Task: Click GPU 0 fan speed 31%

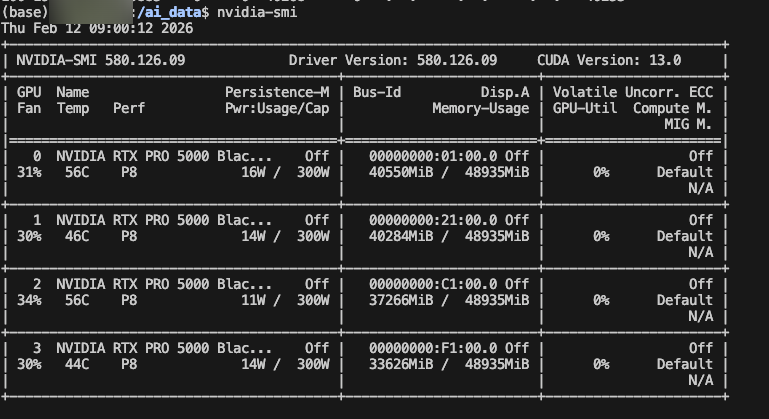Action: click(29, 172)
